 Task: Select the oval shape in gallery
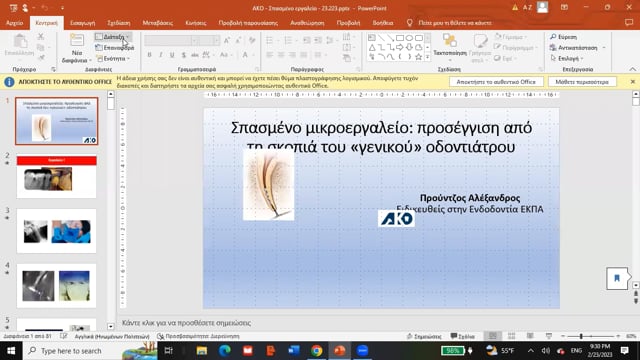pyautogui.click(x=409, y=38)
